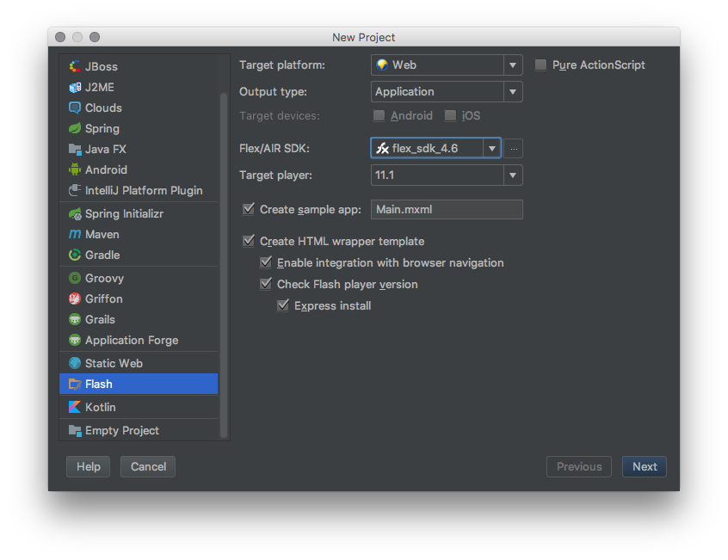Open the Target platform dropdown arrow
The width and height of the screenshot is (728, 560).
pyautogui.click(x=513, y=65)
